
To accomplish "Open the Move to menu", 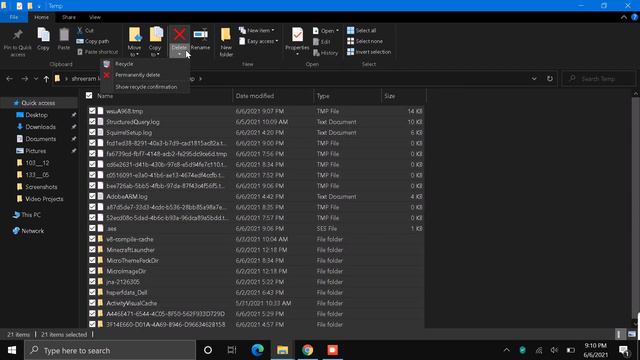I will (x=134, y=42).
